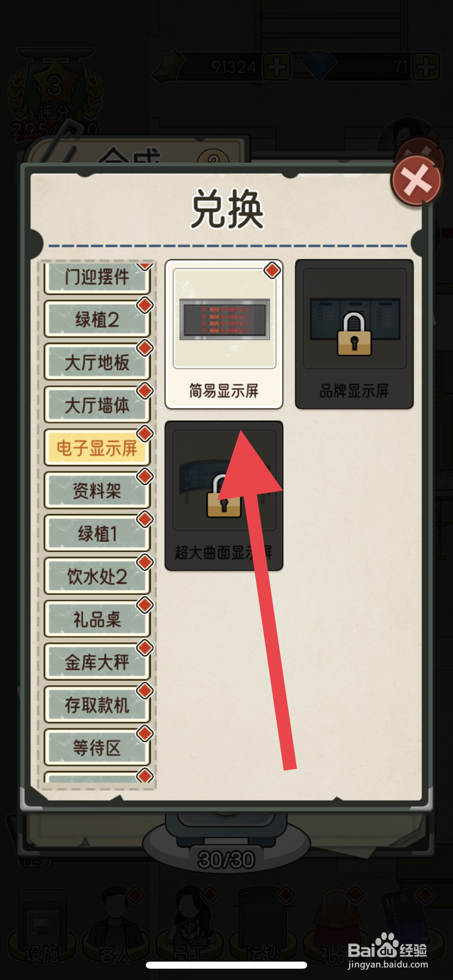
Task: Open the 礼品桌 category
Action: tap(97, 619)
